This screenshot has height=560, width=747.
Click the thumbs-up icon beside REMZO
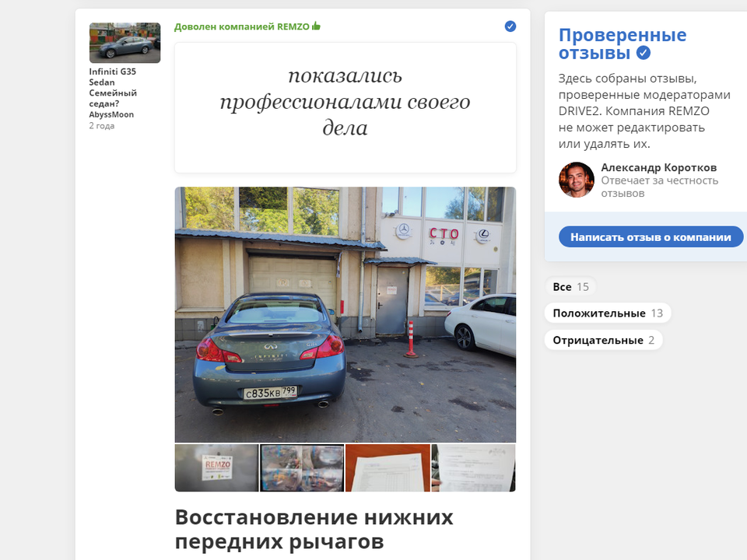click(x=317, y=26)
